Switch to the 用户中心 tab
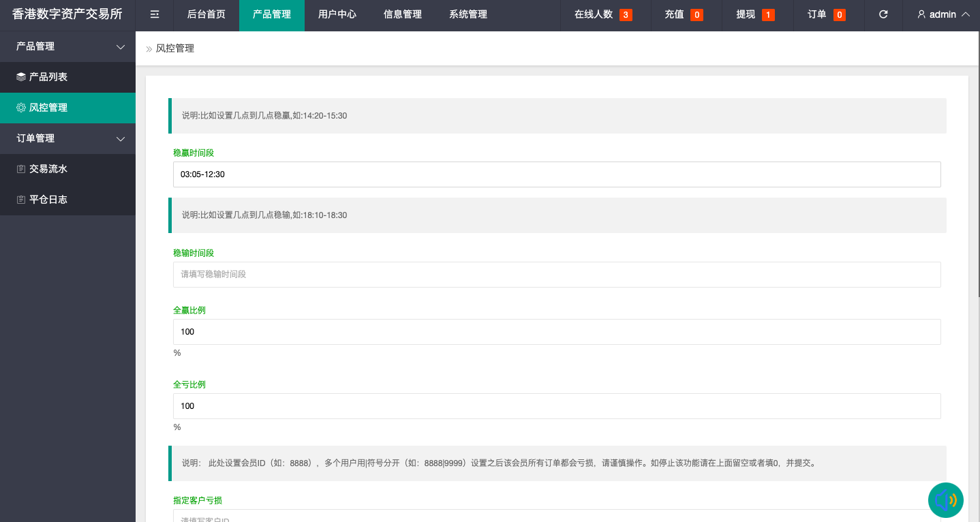Image resolution: width=980 pixels, height=522 pixels. (x=338, y=14)
